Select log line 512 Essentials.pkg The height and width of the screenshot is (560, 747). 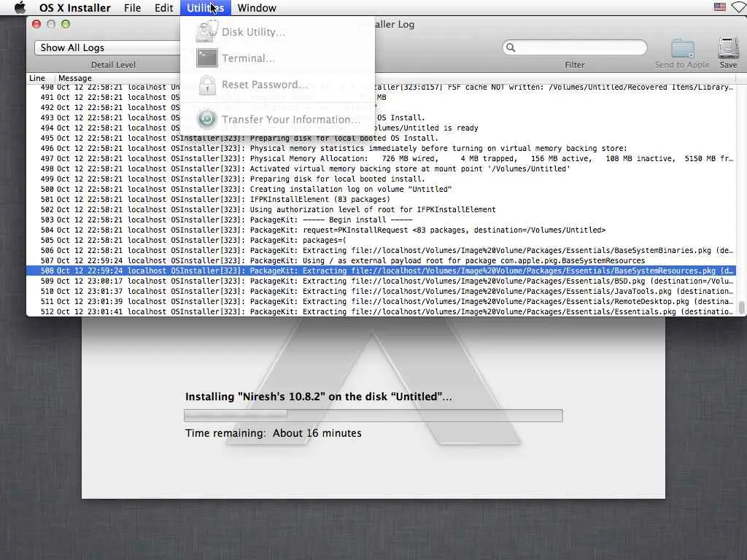pos(381,312)
